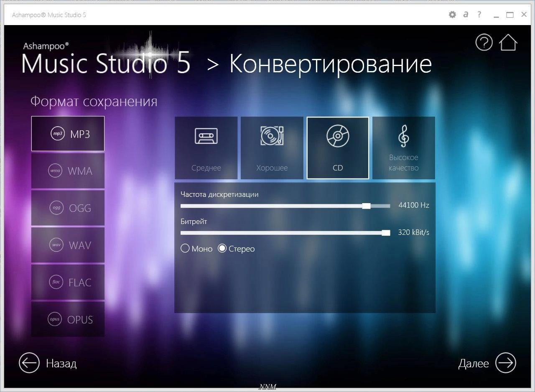Select OPUS as save format
The width and height of the screenshot is (535, 392).
click(68, 319)
